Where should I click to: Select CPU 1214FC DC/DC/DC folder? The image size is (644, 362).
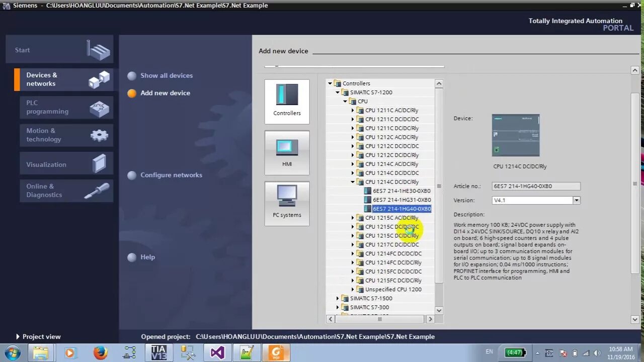pyautogui.click(x=393, y=253)
